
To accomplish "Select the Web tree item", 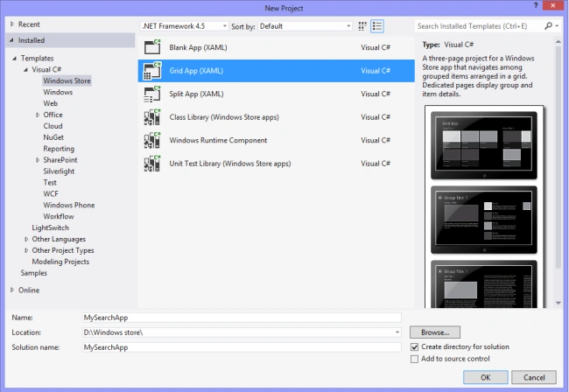I will coord(51,103).
